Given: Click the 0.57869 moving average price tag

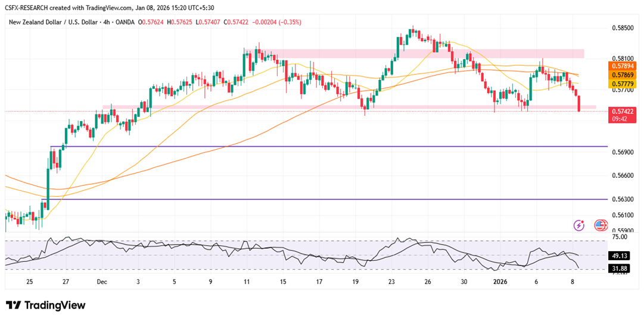Looking at the screenshot, I should [623, 75].
